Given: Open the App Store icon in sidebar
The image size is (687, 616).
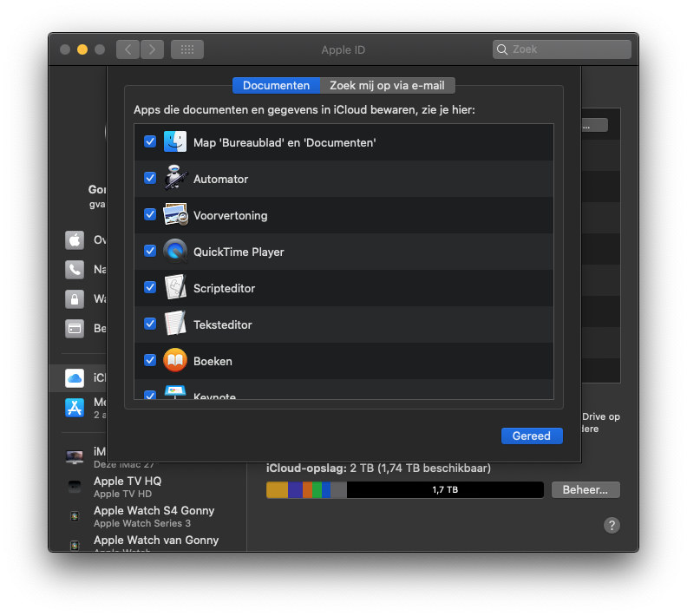Looking at the screenshot, I should [75, 408].
